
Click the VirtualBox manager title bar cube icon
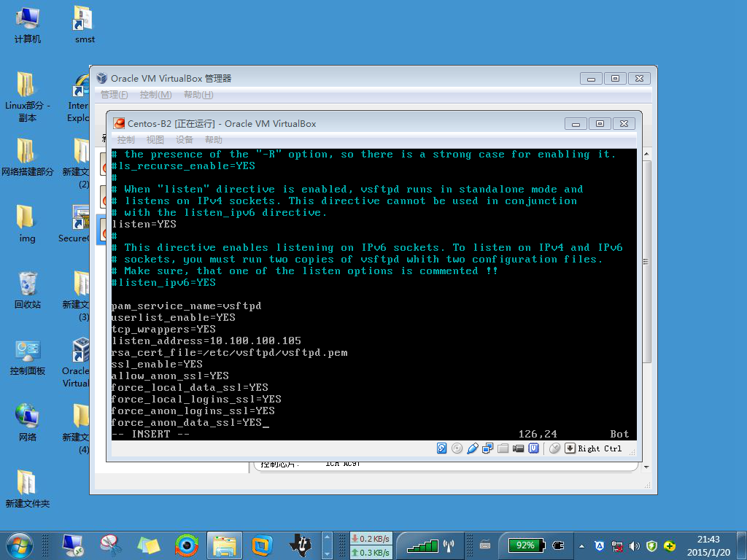(102, 77)
